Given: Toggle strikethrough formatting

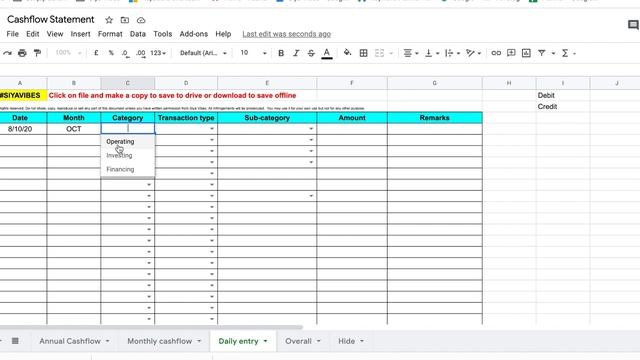Looking at the screenshot, I should click(311, 53).
